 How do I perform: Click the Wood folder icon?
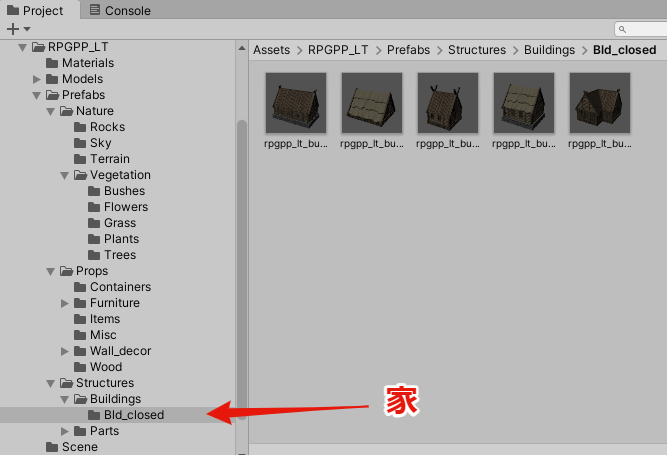click(x=80, y=367)
